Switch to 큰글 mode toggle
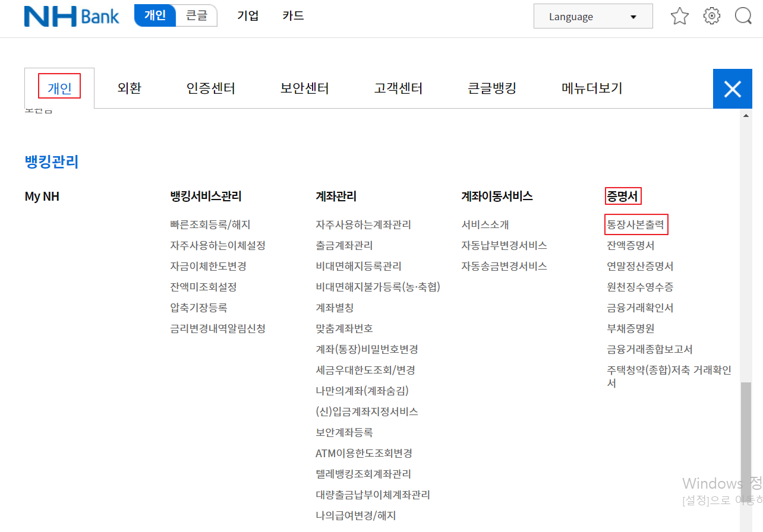Screen dimensions: 763x532 (197, 15)
